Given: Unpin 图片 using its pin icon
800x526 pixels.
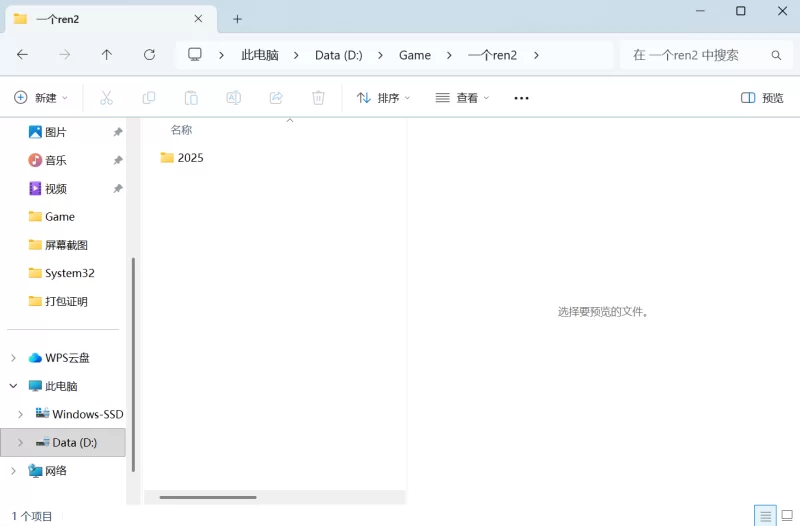Looking at the screenshot, I should 118,132.
